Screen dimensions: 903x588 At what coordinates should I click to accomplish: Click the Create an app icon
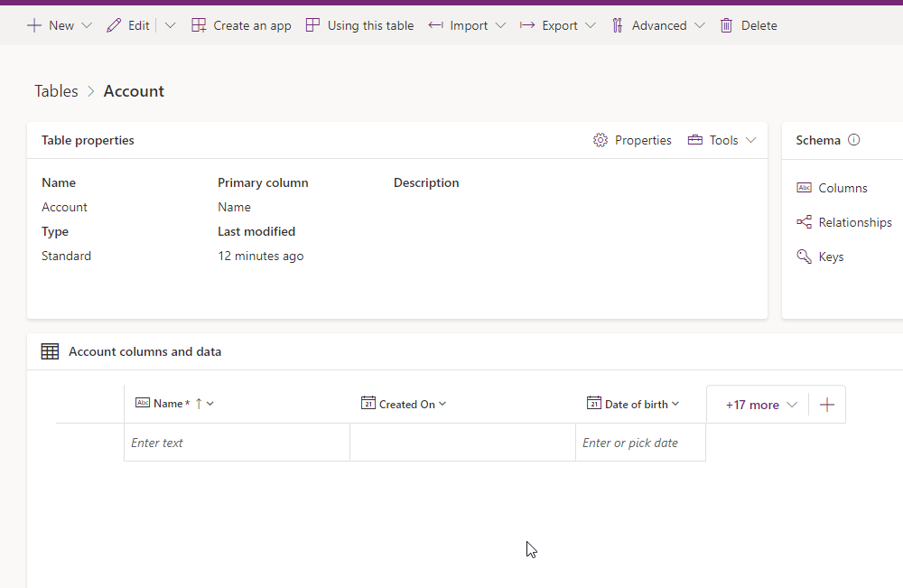[x=199, y=25]
